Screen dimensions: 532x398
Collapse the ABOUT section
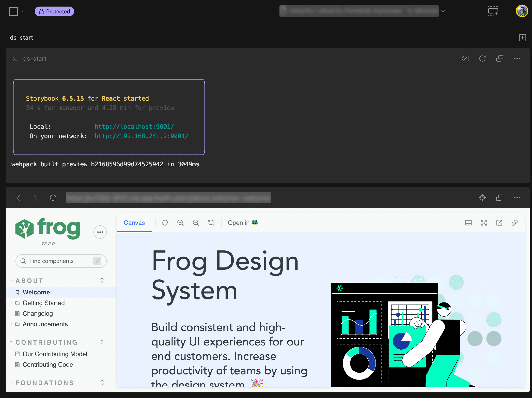pyautogui.click(x=11, y=280)
